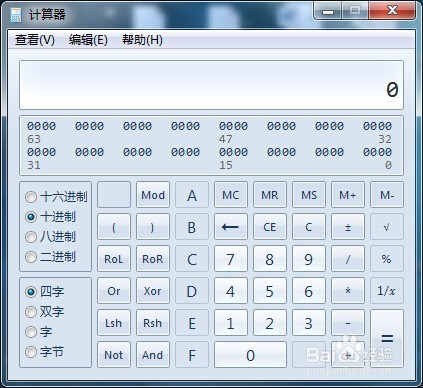Close the calculator window
423x388 pixels.
click(392, 10)
